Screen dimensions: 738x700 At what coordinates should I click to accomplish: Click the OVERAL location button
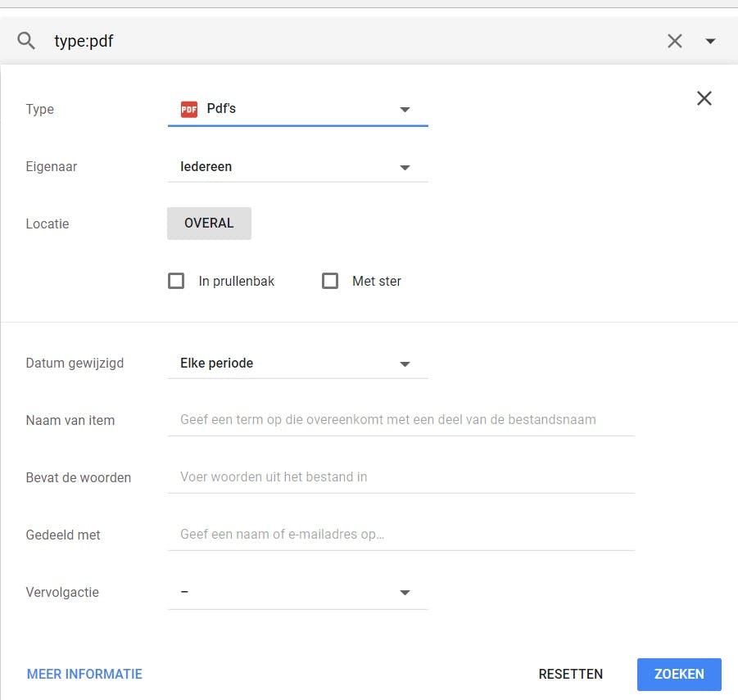pos(209,224)
